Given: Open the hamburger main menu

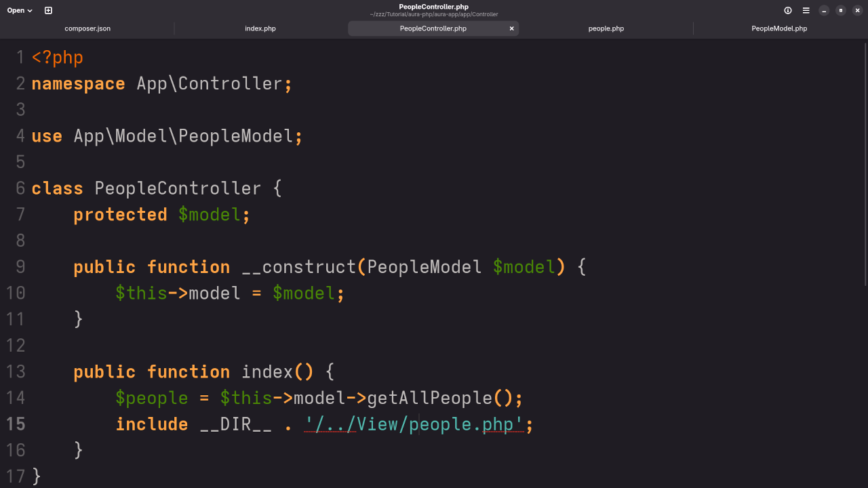Looking at the screenshot, I should (806, 10).
